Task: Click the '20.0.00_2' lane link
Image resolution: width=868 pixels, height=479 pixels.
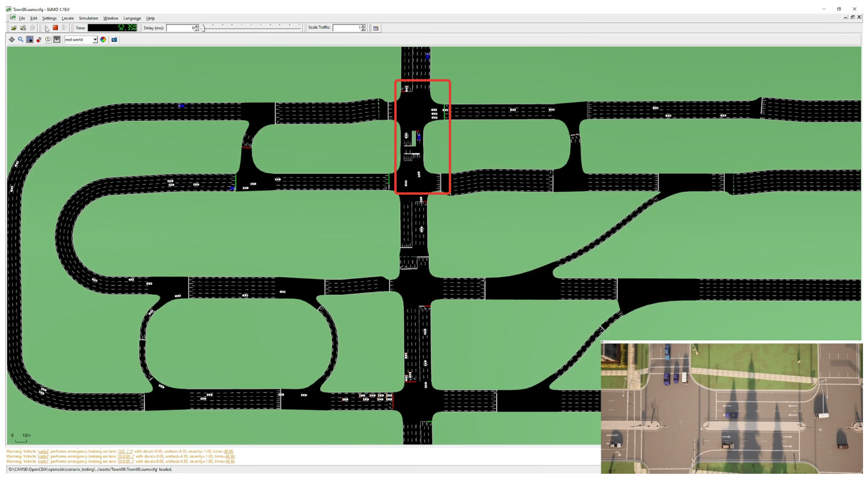Action: coord(125,456)
